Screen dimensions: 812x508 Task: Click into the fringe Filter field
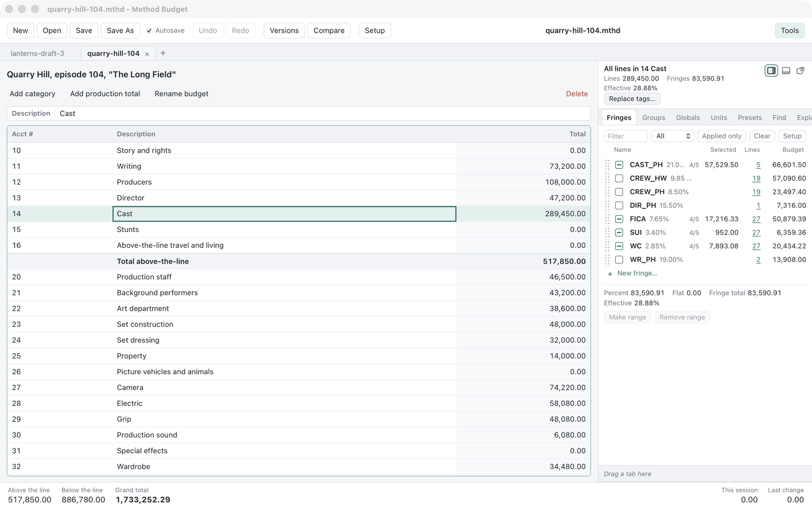click(x=626, y=136)
